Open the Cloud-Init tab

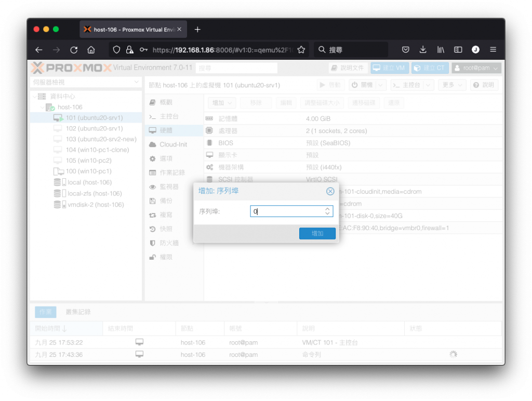(174, 144)
